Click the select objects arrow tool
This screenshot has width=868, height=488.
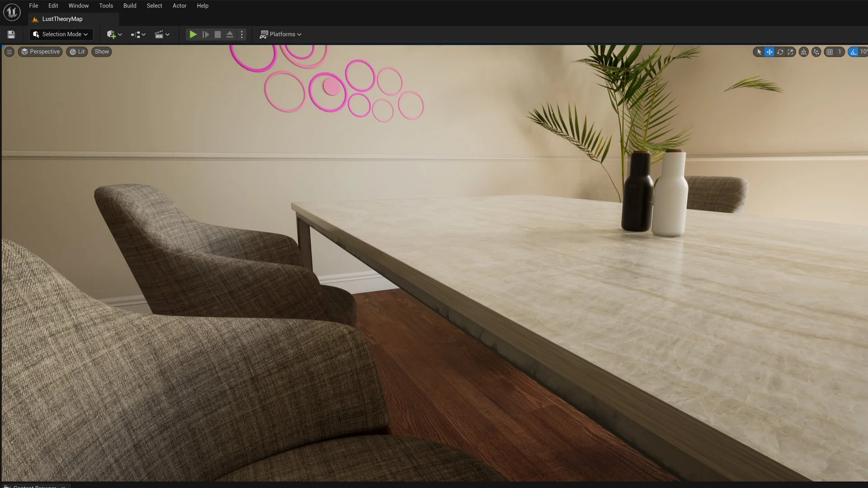click(759, 52)
